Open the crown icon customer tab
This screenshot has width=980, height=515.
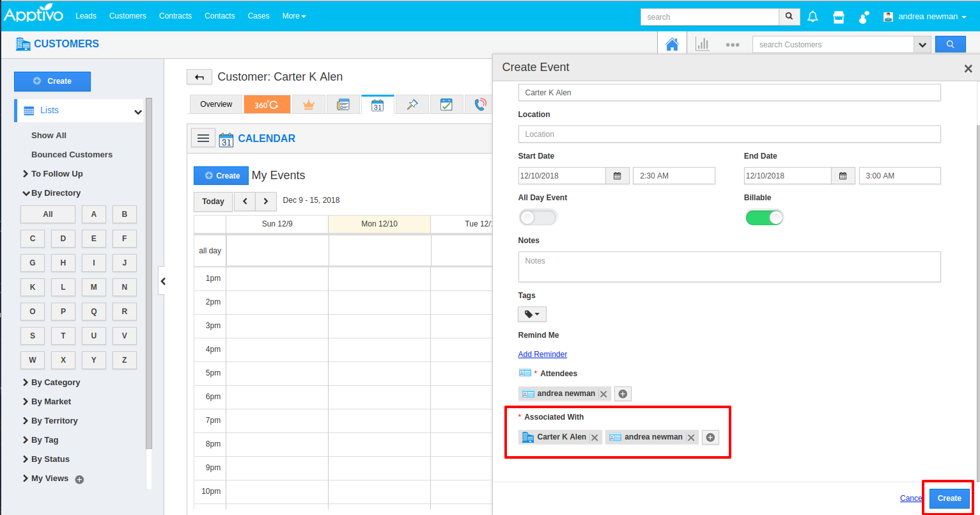[309, 104]
